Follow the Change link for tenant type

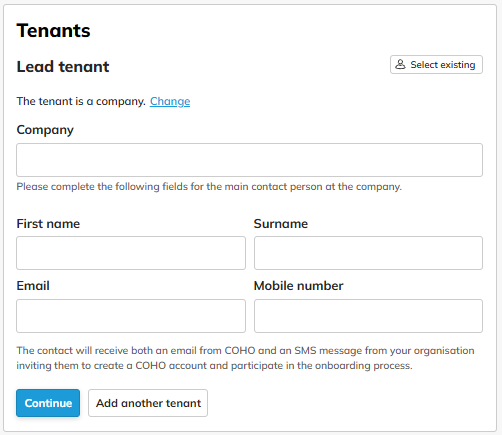pyautogui.click(x=170, y=101)
